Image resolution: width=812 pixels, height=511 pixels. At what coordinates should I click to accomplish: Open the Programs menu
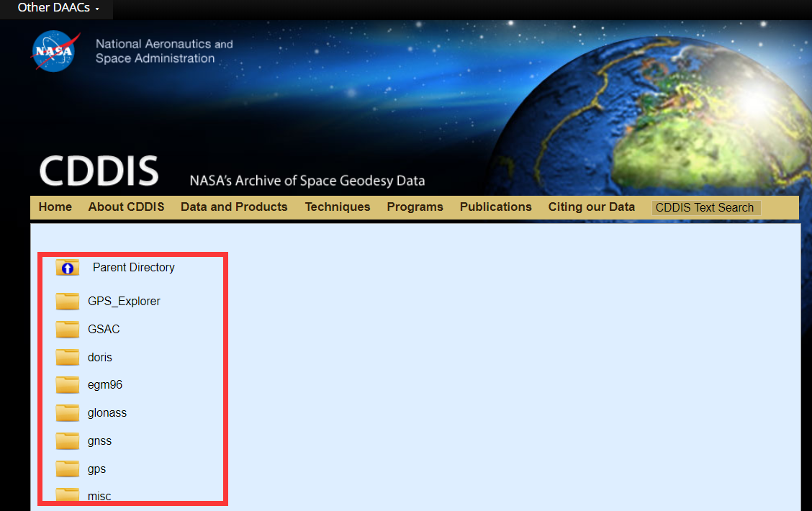click(x=415, y=207)
